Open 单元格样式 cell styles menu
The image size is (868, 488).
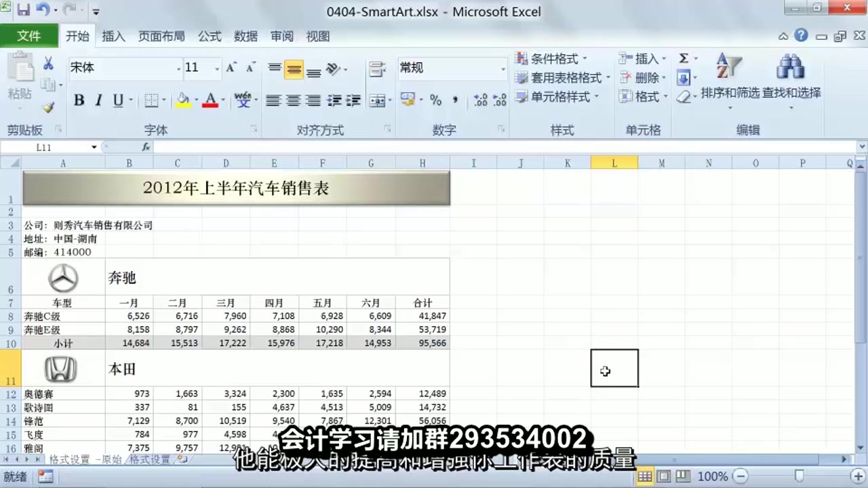point(557,97)
